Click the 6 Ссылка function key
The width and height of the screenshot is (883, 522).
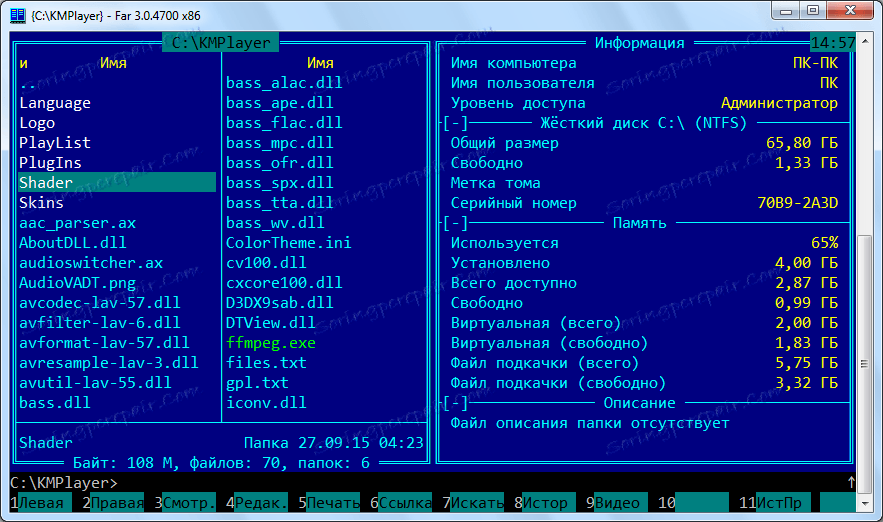pos(401,502)
